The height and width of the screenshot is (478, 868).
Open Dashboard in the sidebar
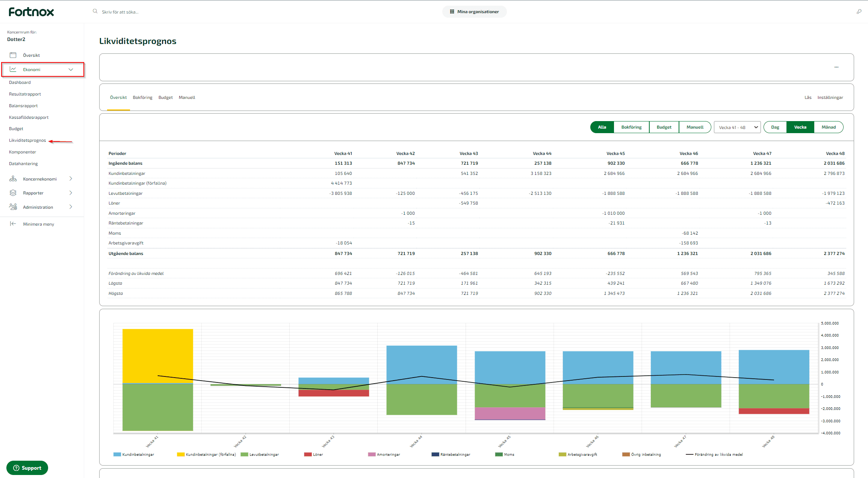tap(20, 82)
